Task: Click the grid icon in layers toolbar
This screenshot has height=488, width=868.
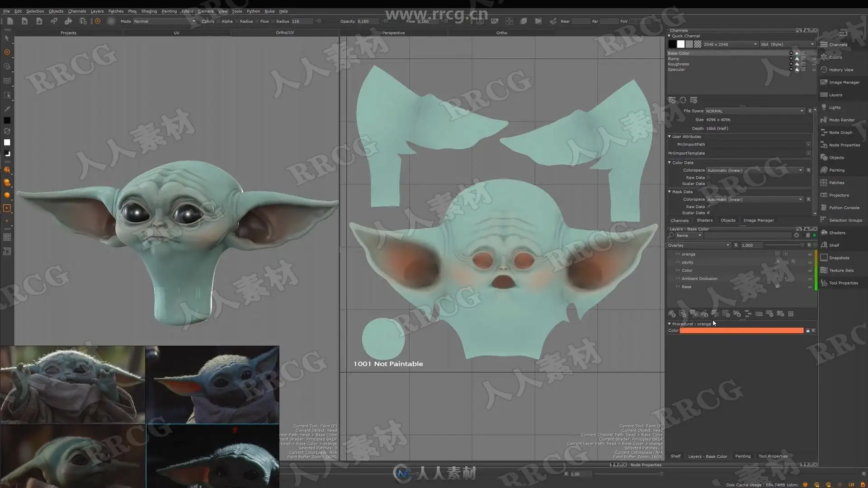Action: (791, 314)
